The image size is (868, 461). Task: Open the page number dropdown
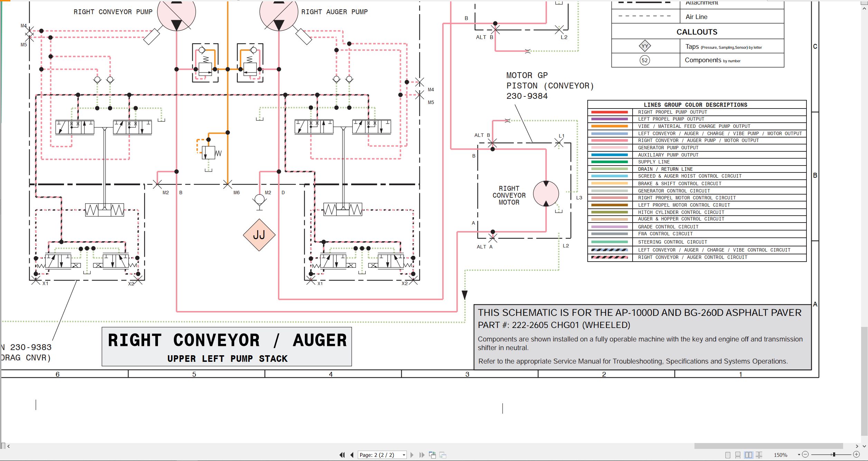(404, 455)
